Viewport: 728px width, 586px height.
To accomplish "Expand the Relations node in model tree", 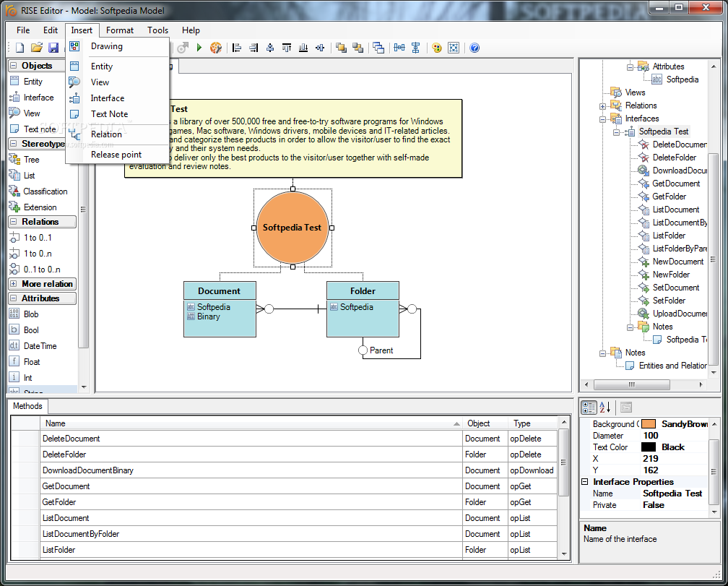I will 602,106.
